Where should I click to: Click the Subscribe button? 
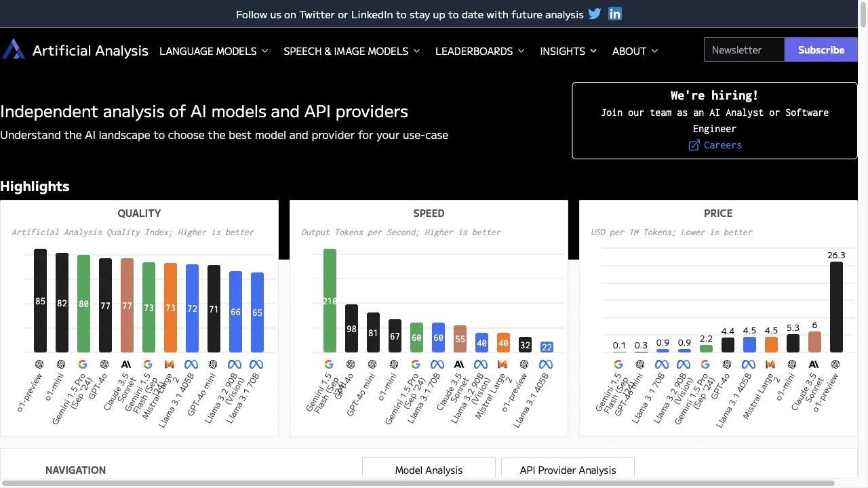point(821,49)
